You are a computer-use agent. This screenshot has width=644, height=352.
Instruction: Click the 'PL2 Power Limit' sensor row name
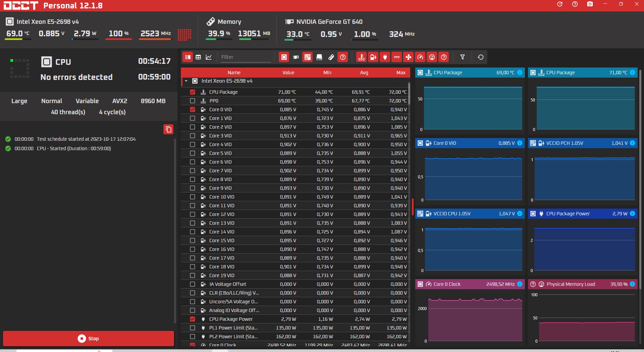point(233,337)
